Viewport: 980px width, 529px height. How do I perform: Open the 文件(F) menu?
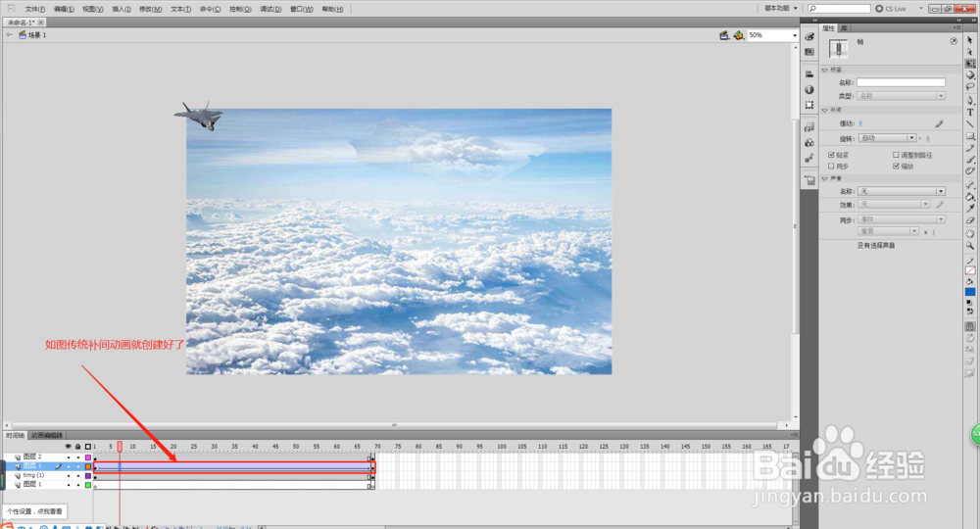pos(35,9)
